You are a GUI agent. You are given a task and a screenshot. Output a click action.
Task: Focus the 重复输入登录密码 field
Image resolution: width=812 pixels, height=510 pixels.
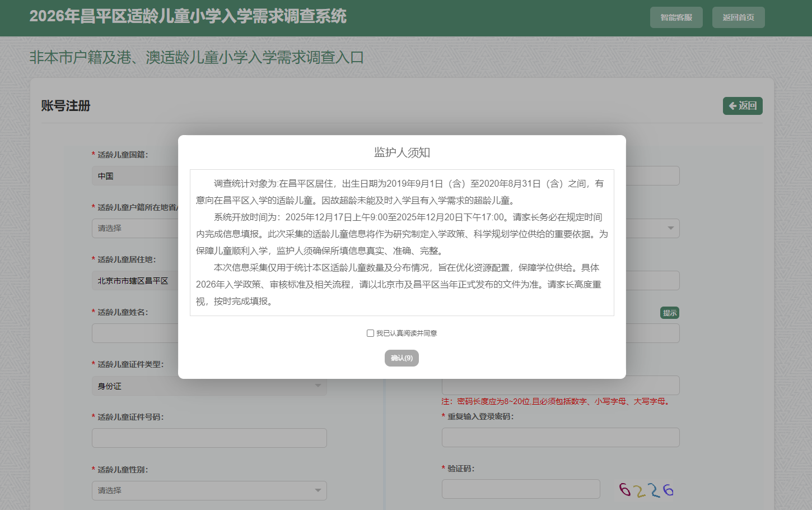[x=560, y=438]
